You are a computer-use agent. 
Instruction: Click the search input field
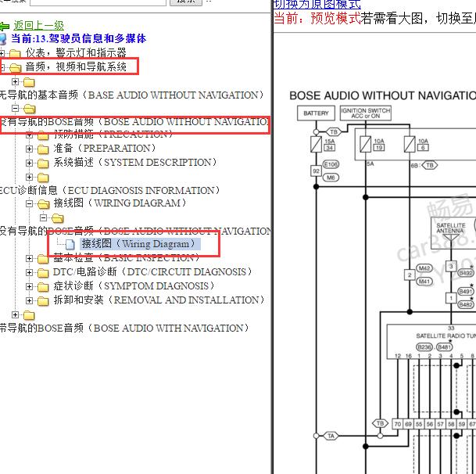coord(98,2)
